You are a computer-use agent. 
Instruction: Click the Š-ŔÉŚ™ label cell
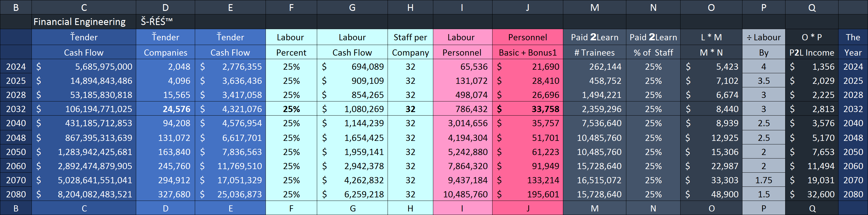[157, 22]
